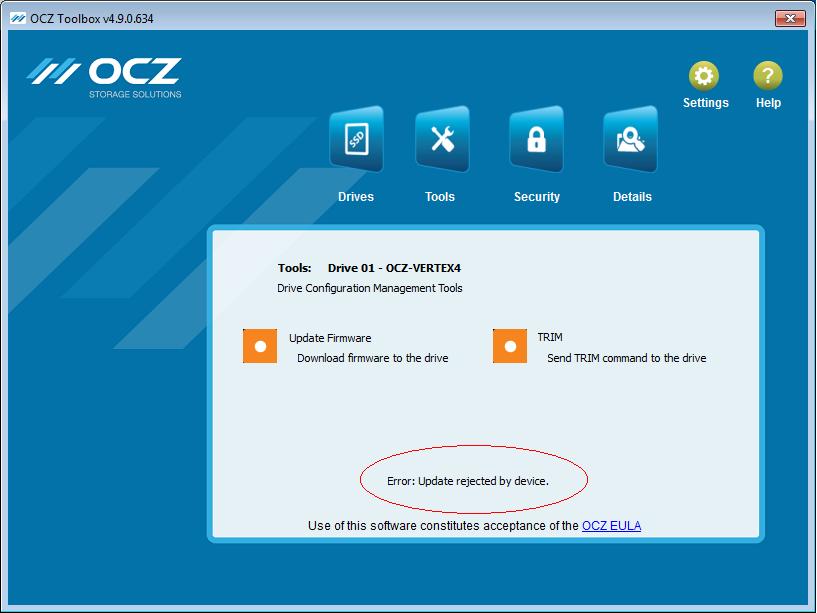Click the OCZ Toolbox title bar icon

pos(18,18)
